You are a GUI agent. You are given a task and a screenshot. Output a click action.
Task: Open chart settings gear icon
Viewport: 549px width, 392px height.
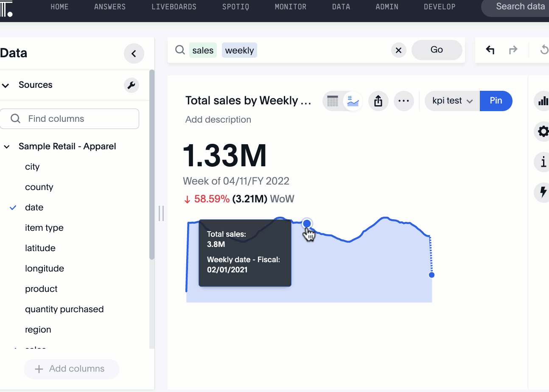tap(543, 132)
